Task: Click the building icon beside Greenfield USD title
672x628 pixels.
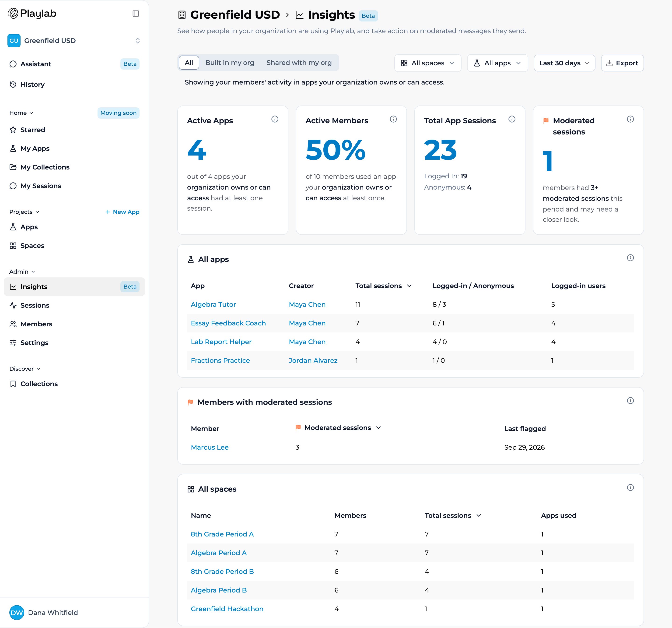Action: (x=182, y=15)
